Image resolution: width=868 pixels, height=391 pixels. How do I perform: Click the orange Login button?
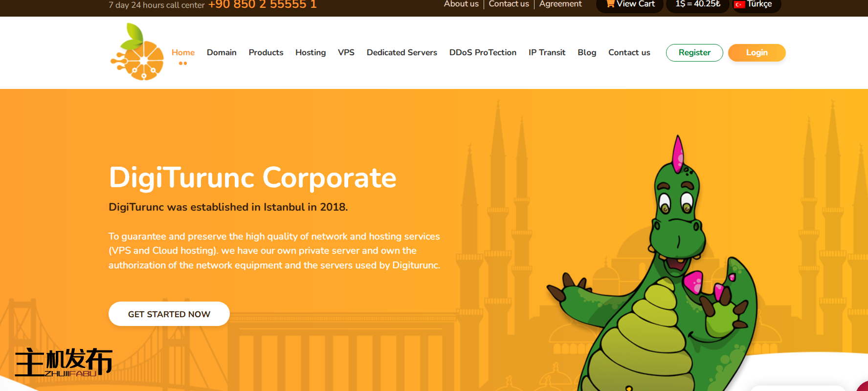click(757, 52)
